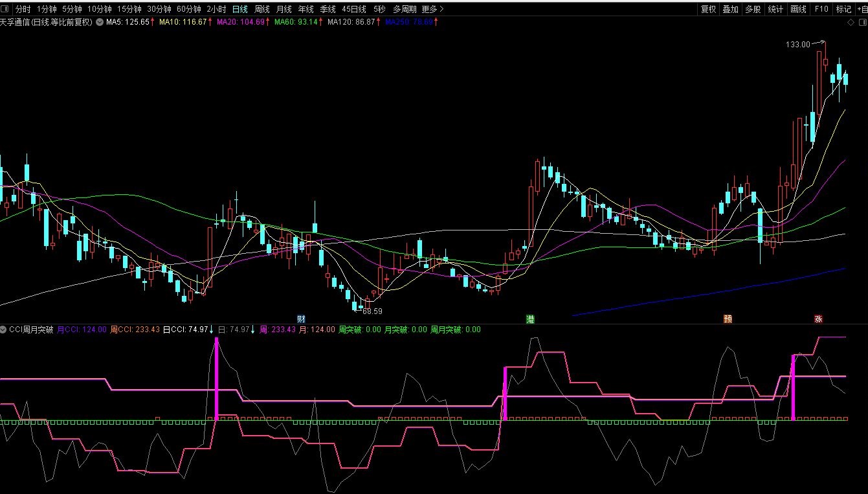Select the 1分钟 period tab

[x=46, y=9]
